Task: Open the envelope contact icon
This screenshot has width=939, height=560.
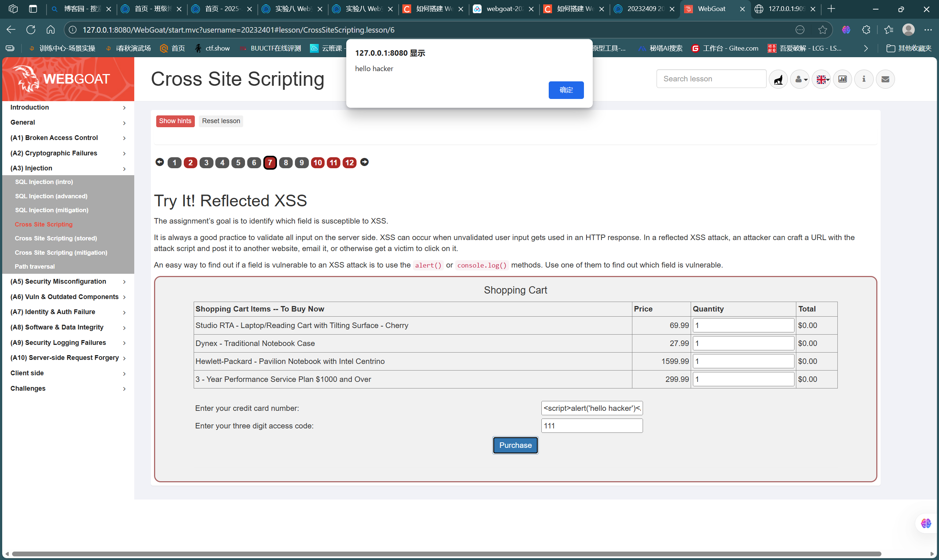Action: point(885,79)
